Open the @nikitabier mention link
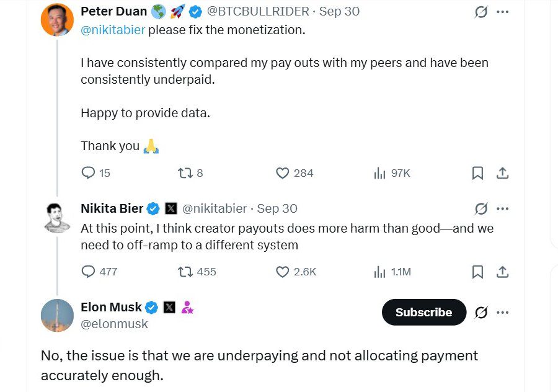 coord(113,30)
